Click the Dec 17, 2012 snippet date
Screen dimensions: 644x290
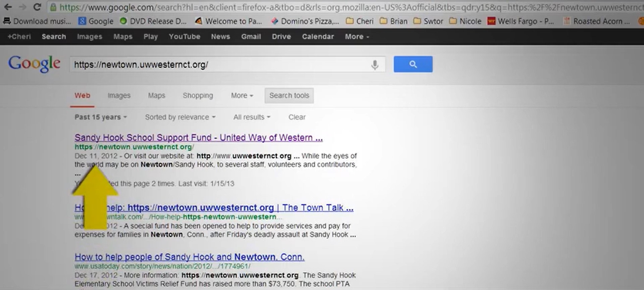(x=96, y=275)
